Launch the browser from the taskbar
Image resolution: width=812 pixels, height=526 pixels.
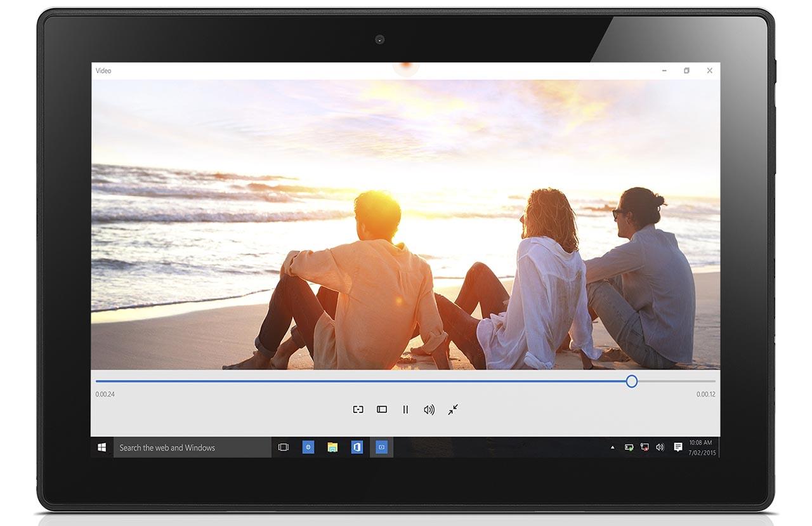[308, 447]
